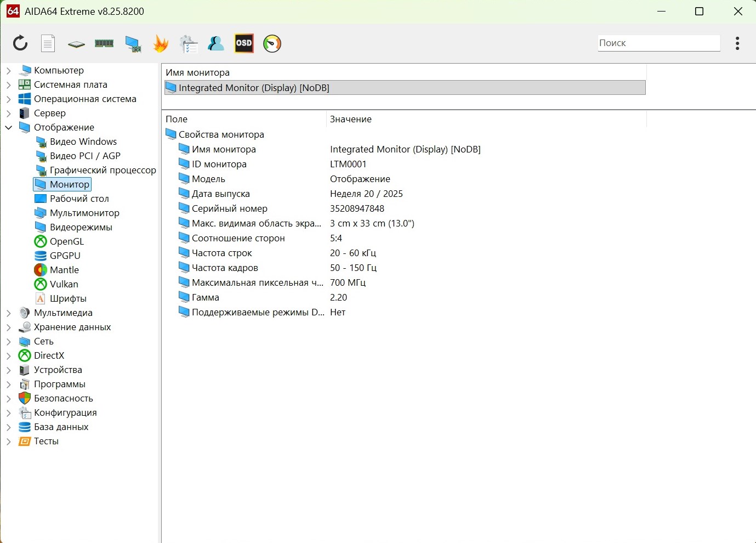This screenshot has height=543, width=756.
Task: Click the user accounts toolbar icon
Action: (216, 43)
